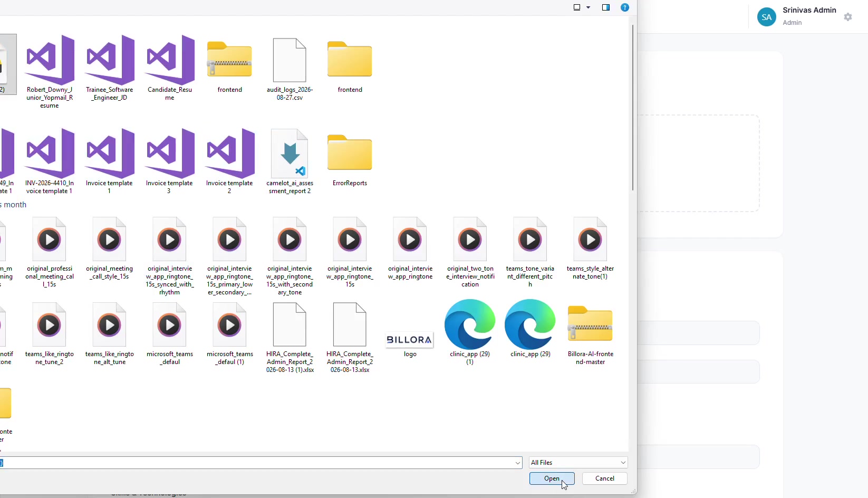The height and width of the screenshot is (498, 868).
Task: Click the Open button
Action: [x=552, y=478]
